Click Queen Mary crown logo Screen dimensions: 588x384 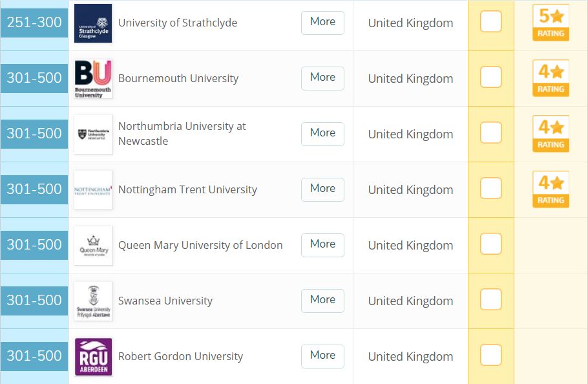click(93, 245)
